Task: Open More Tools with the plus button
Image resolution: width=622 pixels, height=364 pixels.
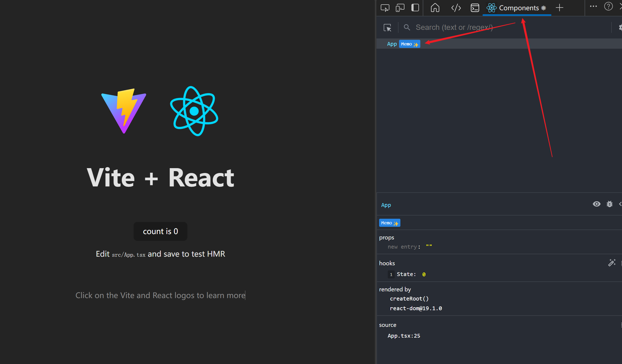Action: [x=560, y=8]
